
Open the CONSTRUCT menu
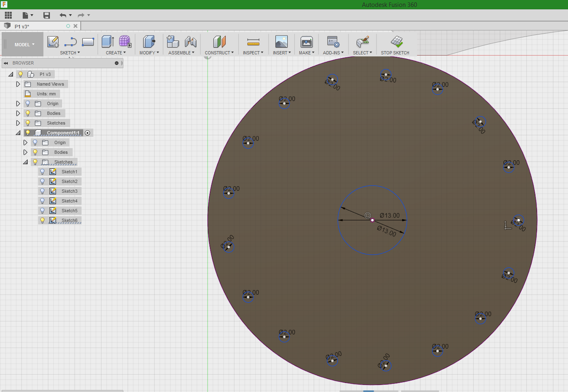click(219, 53)
